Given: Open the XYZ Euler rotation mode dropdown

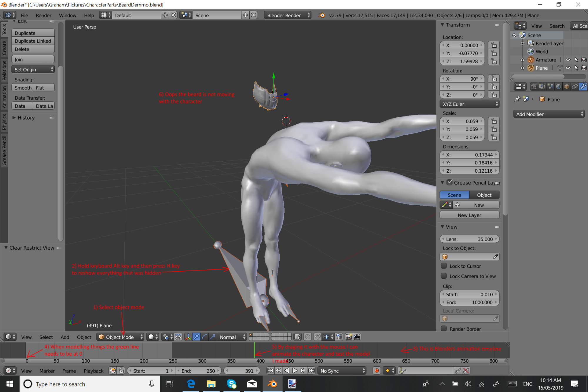Looking at the screenshot, I should point(470,104).
